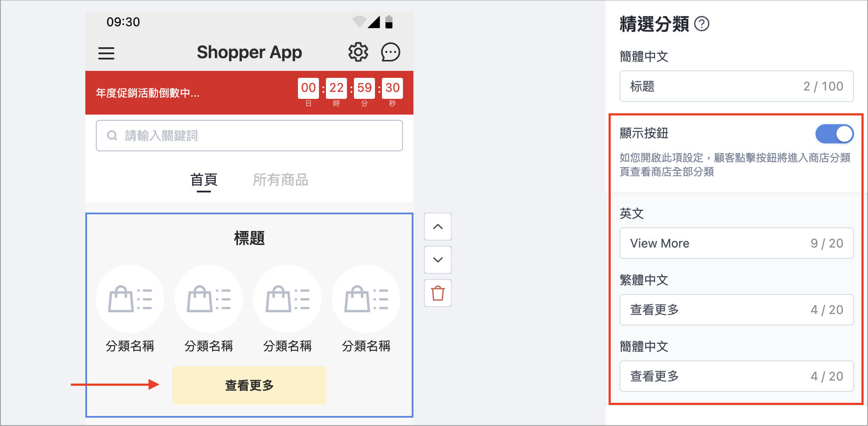Select the second 分類名稱 category icon
The height and width of the screenshot is (426, 868).
[x=209, y=299]
